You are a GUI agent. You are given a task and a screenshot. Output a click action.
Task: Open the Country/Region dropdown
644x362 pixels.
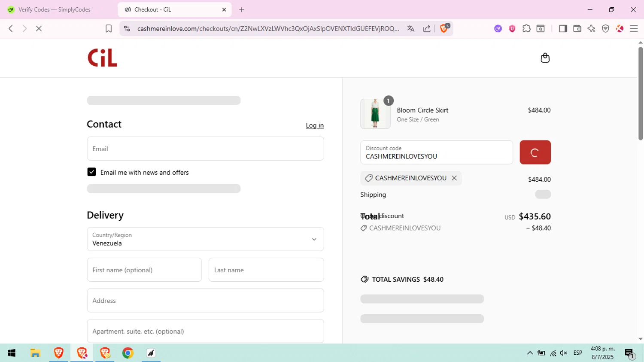[x=205, y=239]
